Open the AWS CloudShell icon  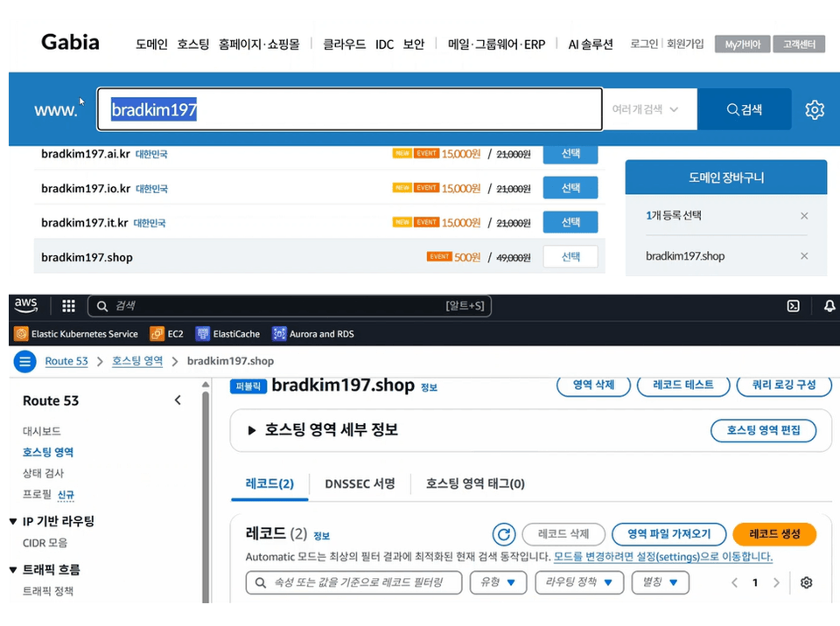[x=793, y=306]
